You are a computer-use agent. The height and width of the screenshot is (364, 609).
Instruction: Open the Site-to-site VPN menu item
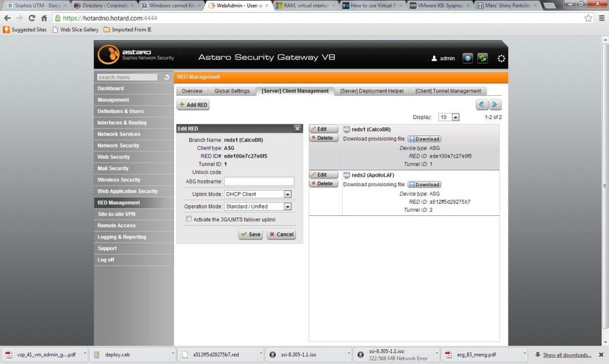coord(134,214)
